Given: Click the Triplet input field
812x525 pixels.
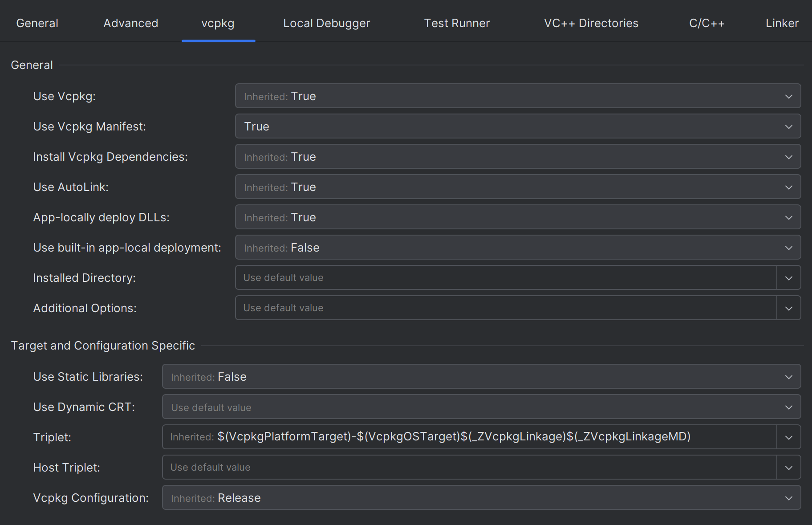Looking at the screenshot, I should (x=469, y=437).
